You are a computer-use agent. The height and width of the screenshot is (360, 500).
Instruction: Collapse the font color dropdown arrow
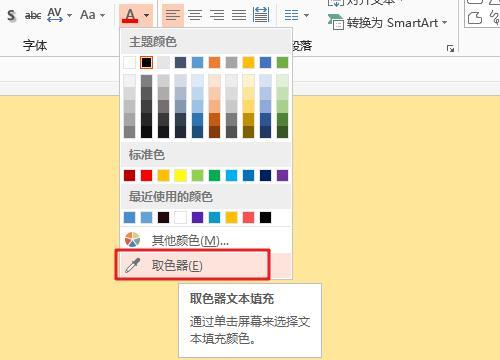(x=146, y=15)
